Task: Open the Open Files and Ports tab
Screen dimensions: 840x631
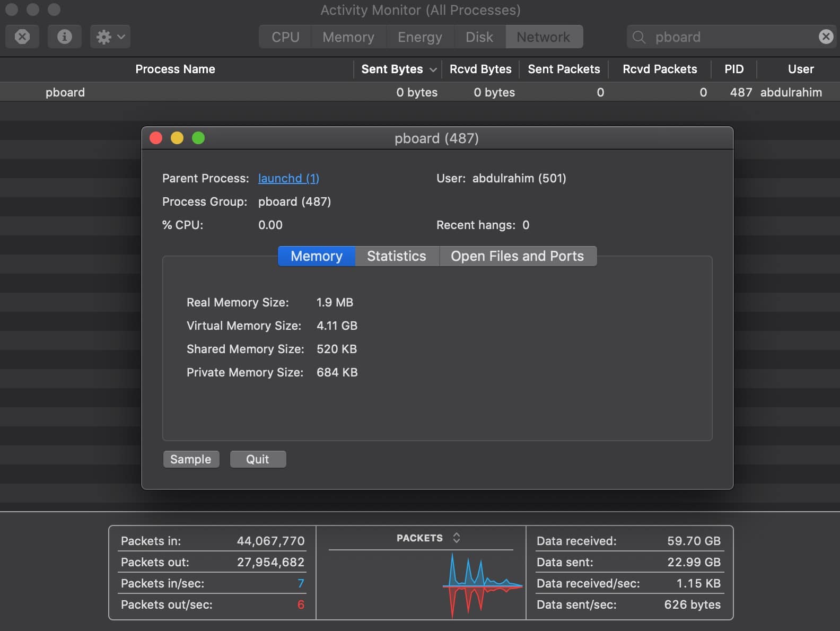Action: pyautogui.click(x=517, y=256)
